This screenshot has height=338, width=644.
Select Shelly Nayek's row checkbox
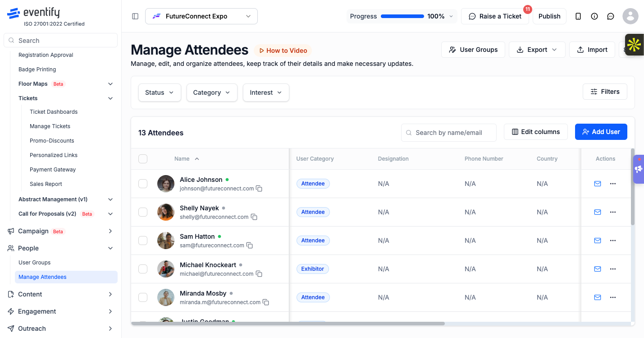coord(143,212)
